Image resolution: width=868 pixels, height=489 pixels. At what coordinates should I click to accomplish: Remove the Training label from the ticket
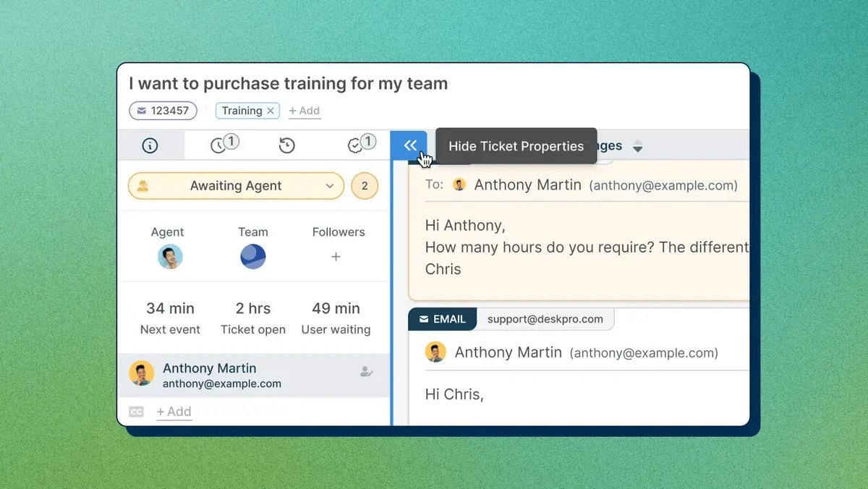coord(271,111)
